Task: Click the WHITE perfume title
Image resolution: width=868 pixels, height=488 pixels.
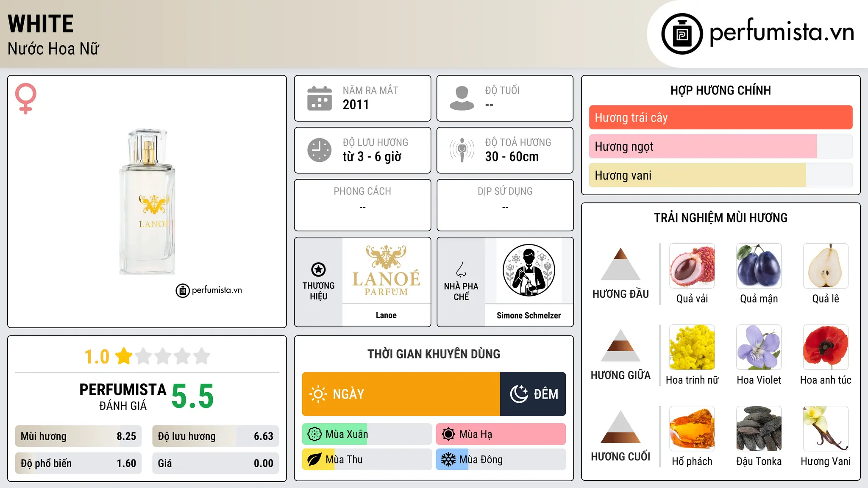Action: coord(41,24)
